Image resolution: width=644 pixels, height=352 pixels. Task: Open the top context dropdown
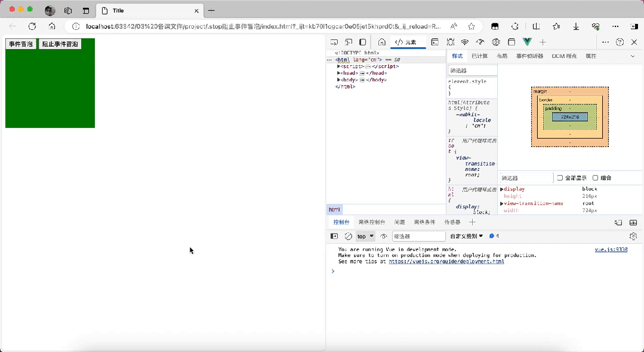(365, 236)
